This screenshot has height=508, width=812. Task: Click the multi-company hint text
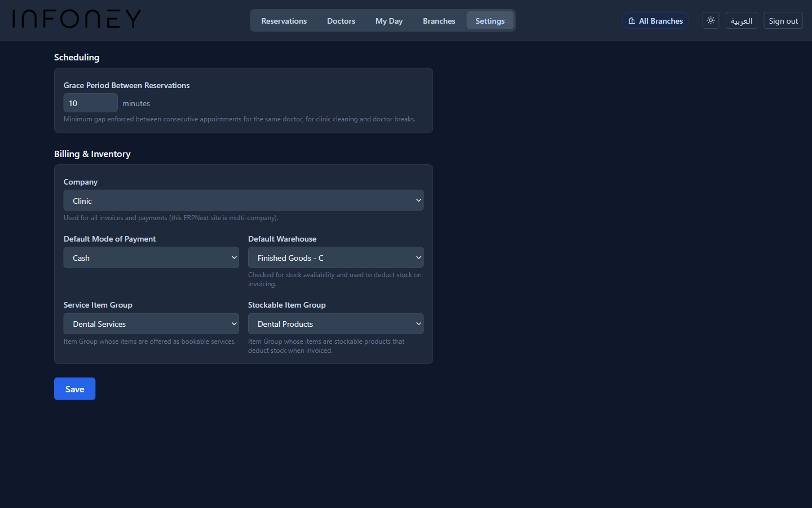171,218
